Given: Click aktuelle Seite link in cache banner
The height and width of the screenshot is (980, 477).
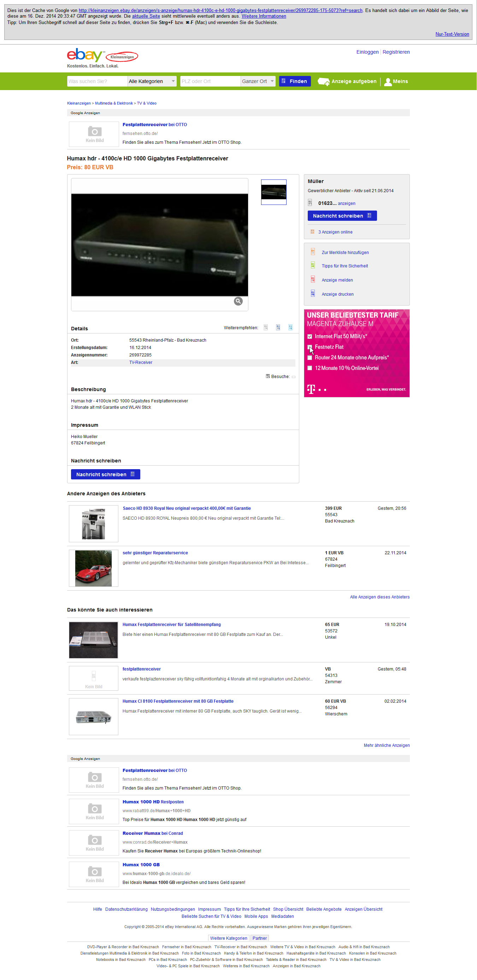Looking at the screenshot, I should pos(146,16).
